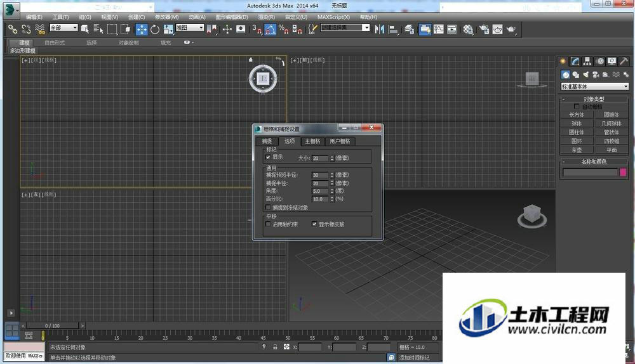Open the 全部 selection filter dropdown
This screenshot has height=364, width=635.
[x=63, y=27]
